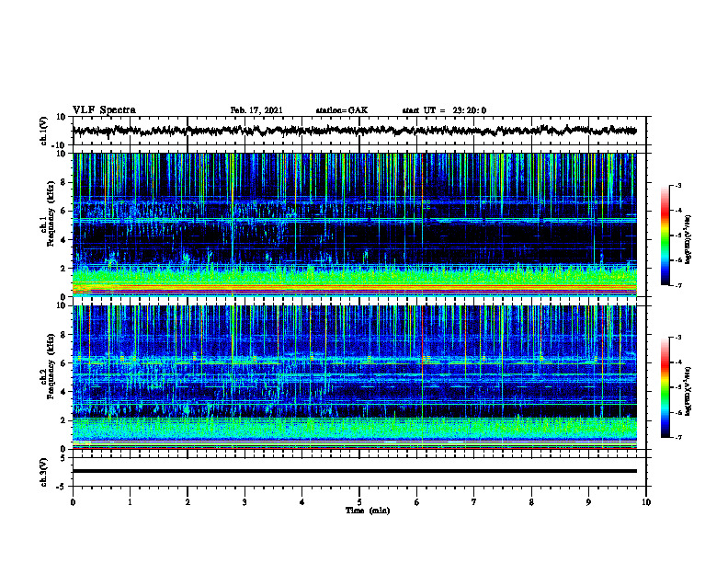Click time axis tick label "8"

click(531, 502)
